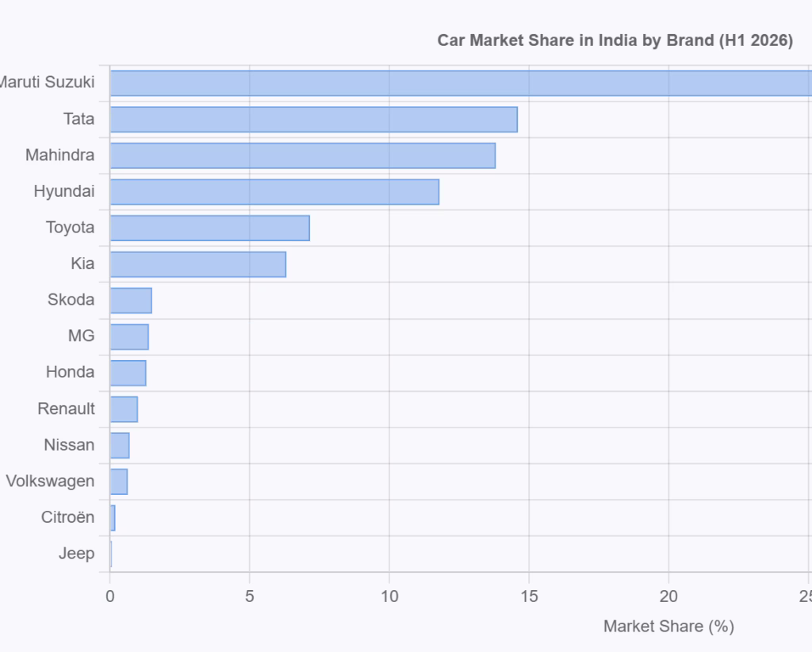This screenshot has width=812, height=652.
Task: Click the 'Kia' axis label
Action: click(82, 263)
